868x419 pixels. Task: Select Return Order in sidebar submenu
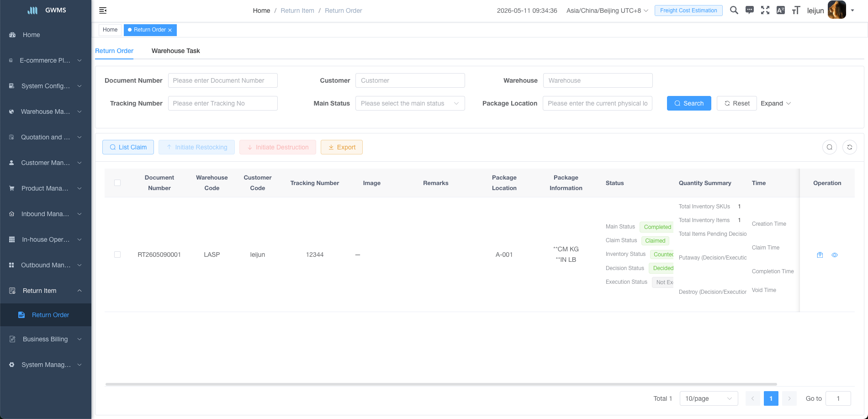click(x=46, y=315)
